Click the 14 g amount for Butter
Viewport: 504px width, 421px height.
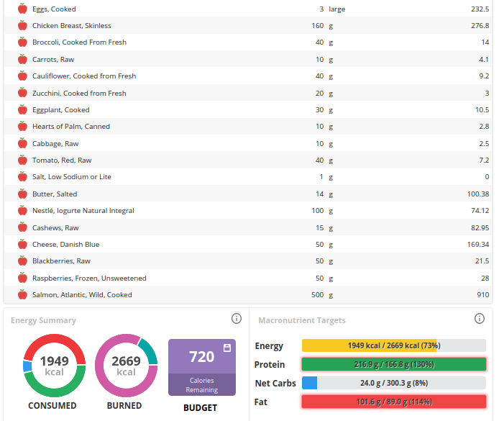tap(319, 194)
